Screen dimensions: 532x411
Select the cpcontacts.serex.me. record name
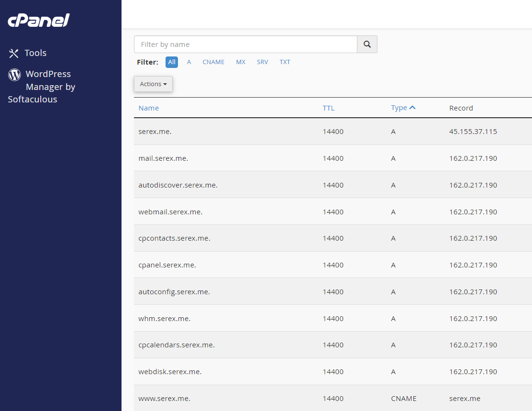coord(175,239)
